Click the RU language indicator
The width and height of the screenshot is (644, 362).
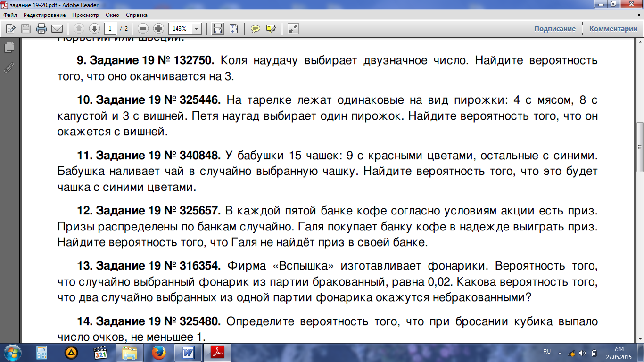(547, 352)
